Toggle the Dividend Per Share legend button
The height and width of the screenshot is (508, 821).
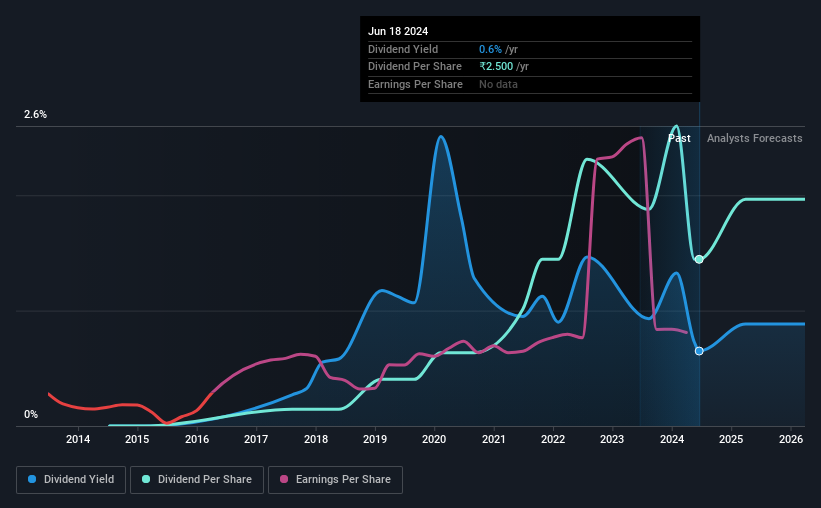tap(197, 479)
